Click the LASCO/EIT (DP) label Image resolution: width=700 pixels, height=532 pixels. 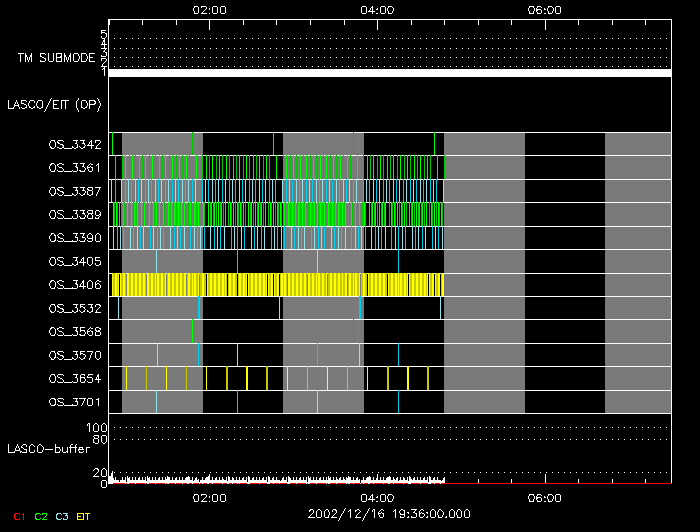click(x=54, y=104)
